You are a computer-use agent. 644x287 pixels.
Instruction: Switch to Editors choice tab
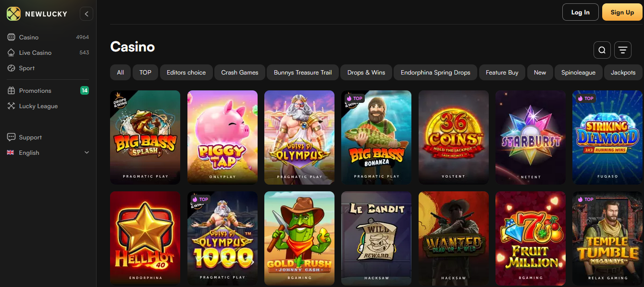click(x=186, y=72)
